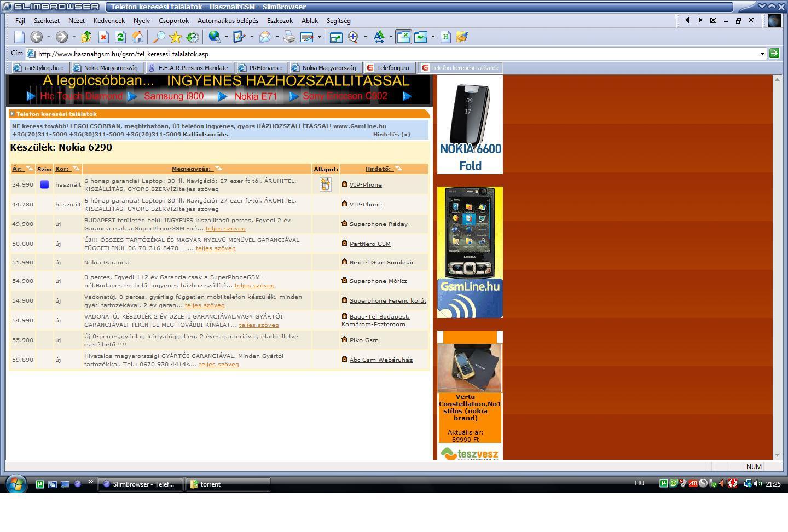788x532 pixels.
Task: Sort the table by Ár column
Action: click(x=22, y=169)
